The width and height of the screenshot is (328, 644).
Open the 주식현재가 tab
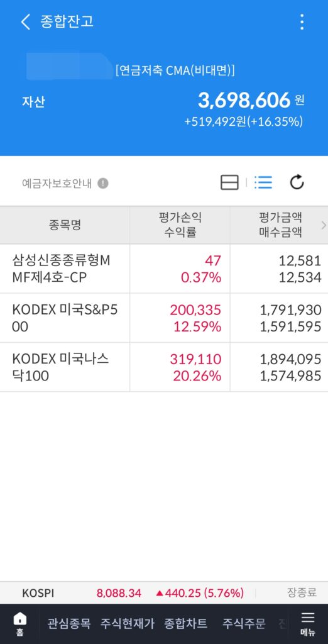[128, 624]
